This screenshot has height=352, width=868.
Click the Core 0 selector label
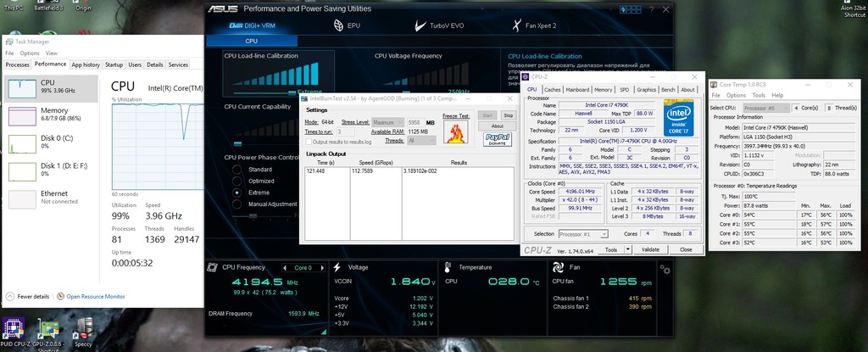click(303, 268)
